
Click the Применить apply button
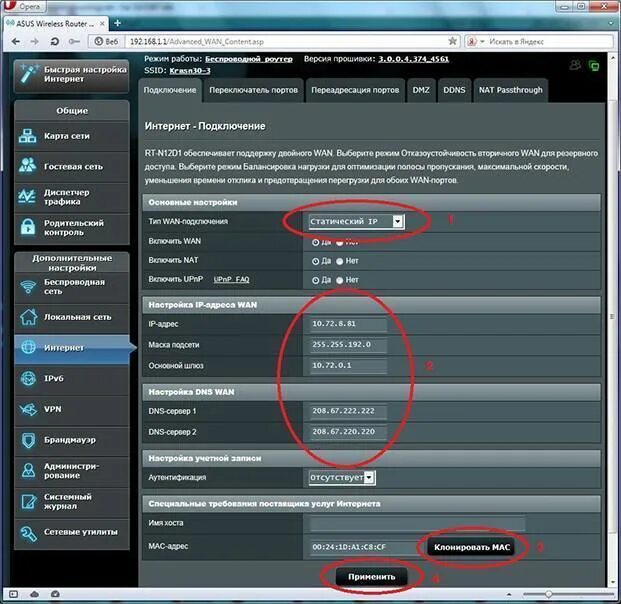click(371, 577)
